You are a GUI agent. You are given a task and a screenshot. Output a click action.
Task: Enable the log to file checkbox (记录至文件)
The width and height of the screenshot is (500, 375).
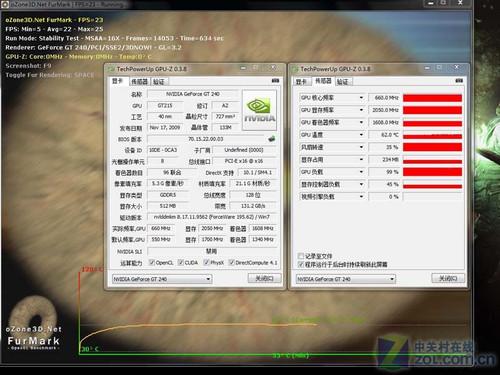(300, 256)
